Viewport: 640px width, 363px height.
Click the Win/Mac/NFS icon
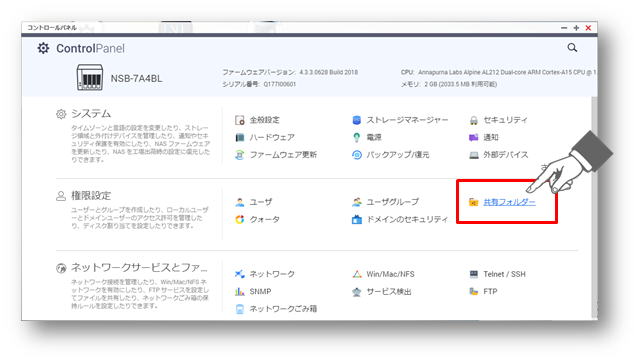(357, 274)
